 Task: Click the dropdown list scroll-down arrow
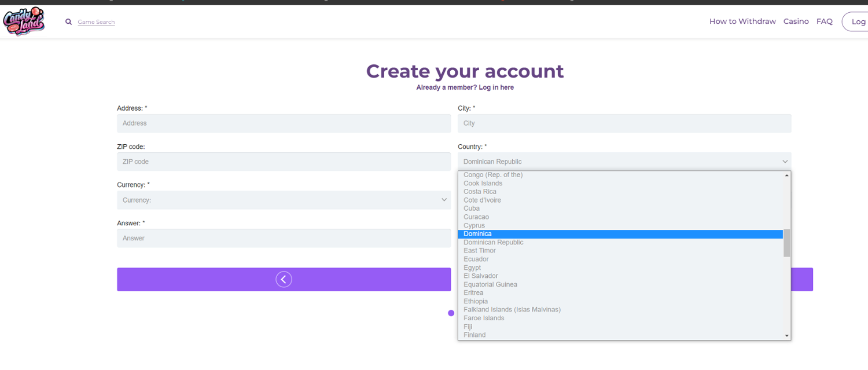tap(786, 336)
